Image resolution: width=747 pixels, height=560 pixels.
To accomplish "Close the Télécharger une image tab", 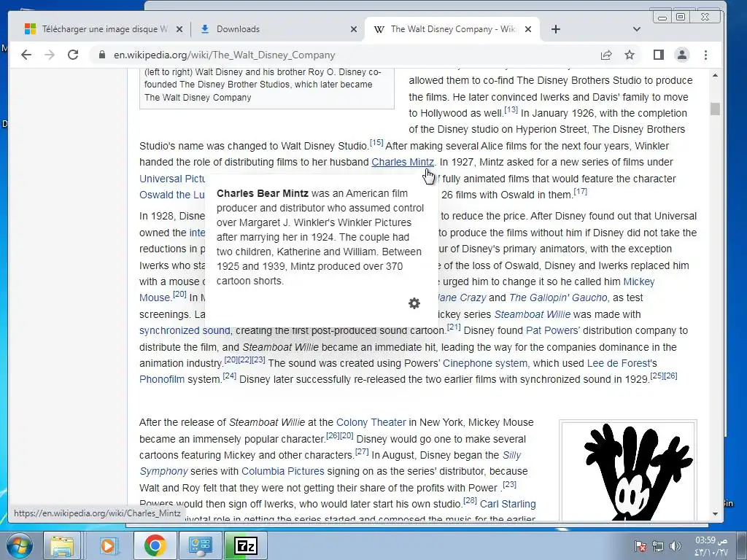I will (x=179, y=29).
